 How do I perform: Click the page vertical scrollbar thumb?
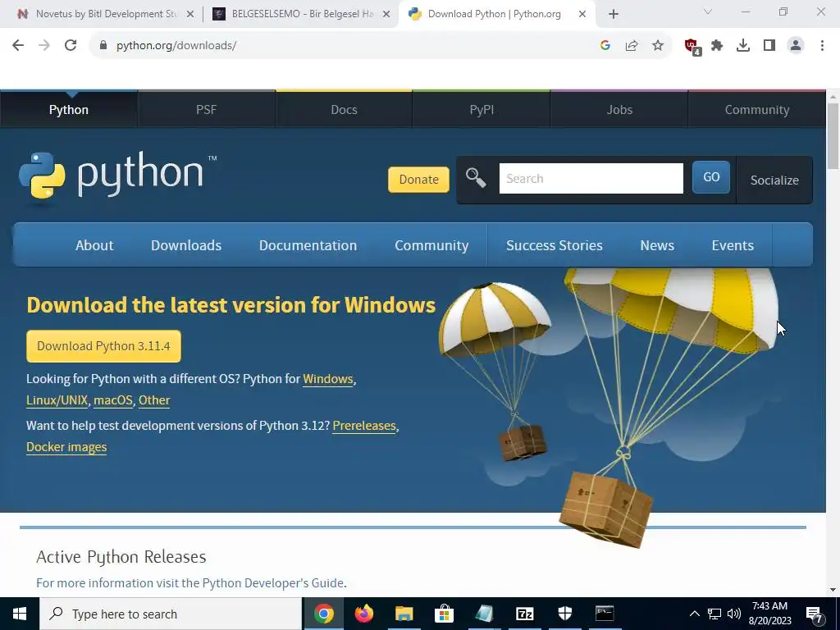pos(833,135)
